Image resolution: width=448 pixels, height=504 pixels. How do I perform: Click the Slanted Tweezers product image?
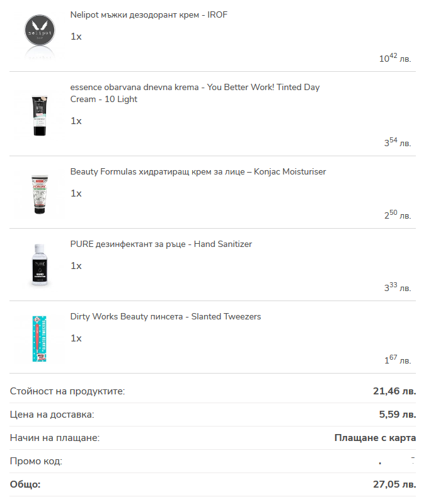pos(40,338)
